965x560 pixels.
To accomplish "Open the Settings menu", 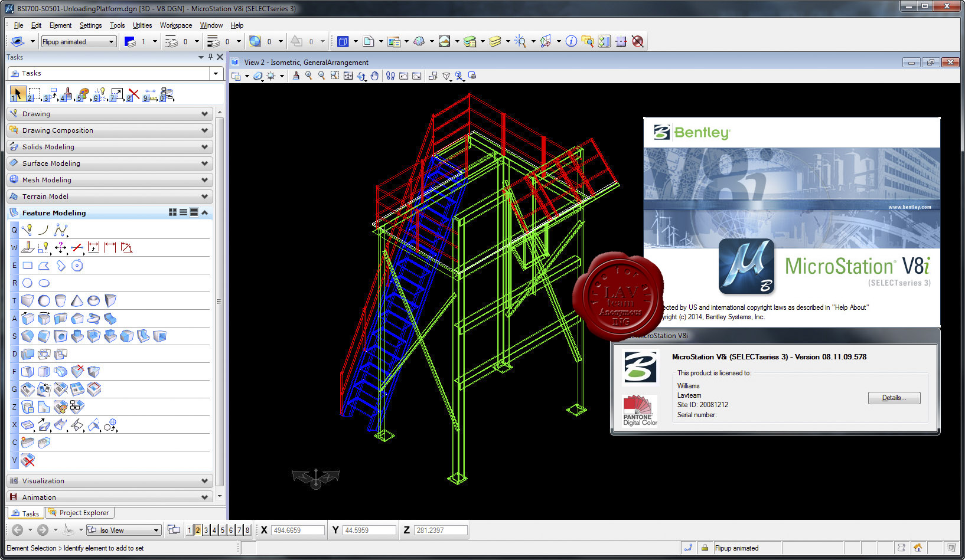I will coord(90,25).
